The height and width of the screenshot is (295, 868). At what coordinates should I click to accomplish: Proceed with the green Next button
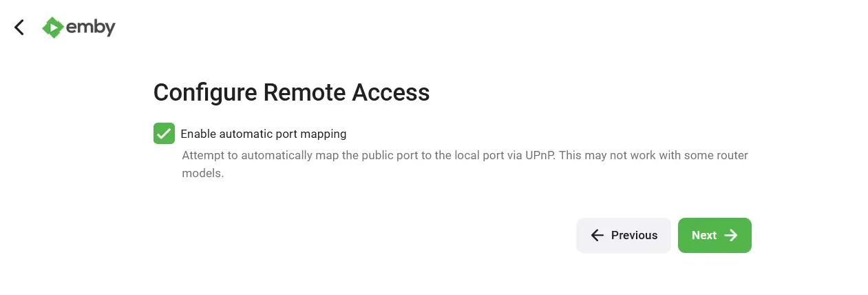714,236
